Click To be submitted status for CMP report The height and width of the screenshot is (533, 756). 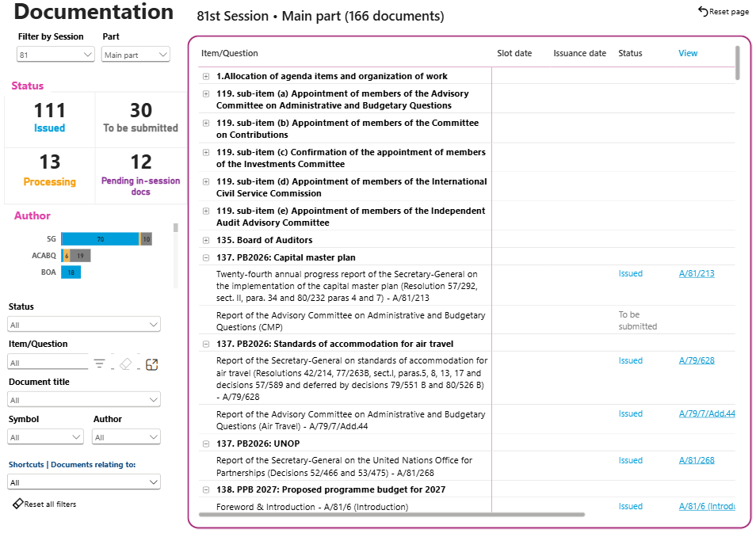coord(637,321)
